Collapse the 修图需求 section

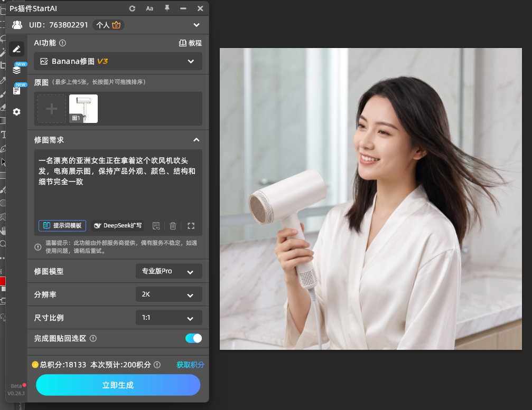coord(197,140)
